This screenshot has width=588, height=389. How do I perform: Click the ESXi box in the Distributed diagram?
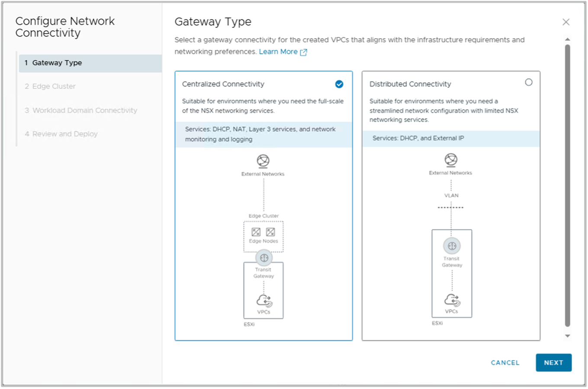[x=452, y=273]
